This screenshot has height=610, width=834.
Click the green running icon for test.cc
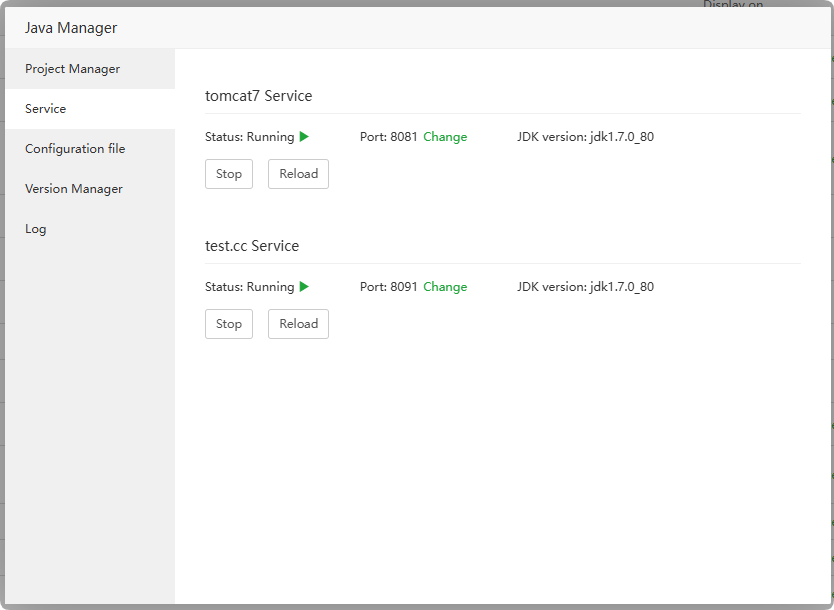click(304, 287)
